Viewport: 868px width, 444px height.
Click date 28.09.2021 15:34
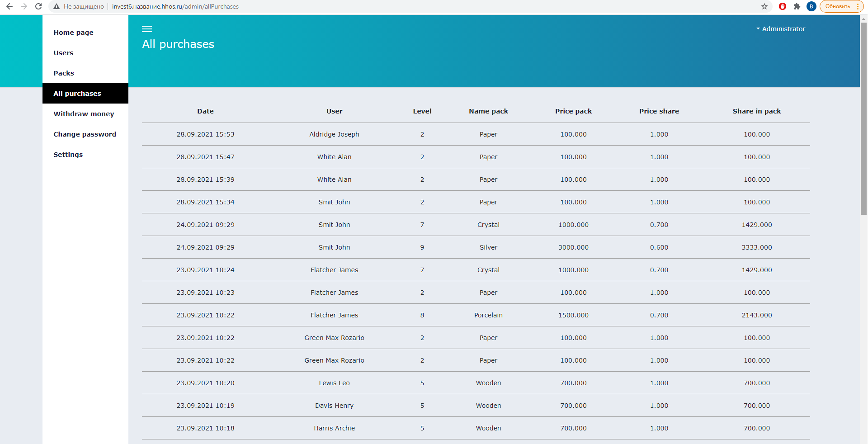coord(205,202)
